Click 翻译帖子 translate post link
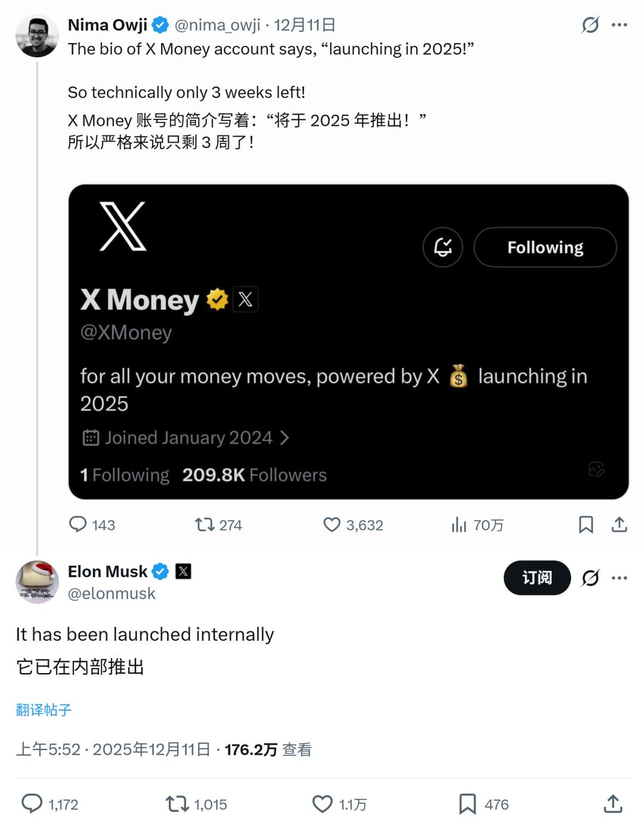Viewport: 644px width, 827px height. pyautogui.click(x=44, y=709)
